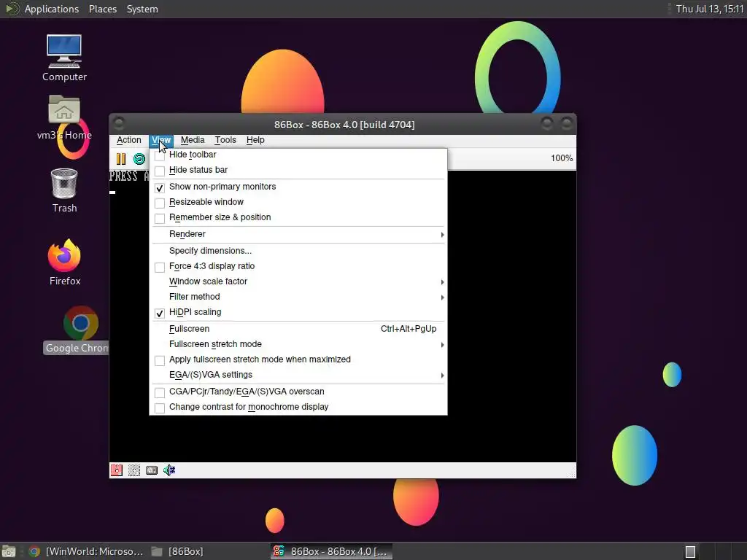Image resolution: width=747 pixels, height=560 pixels.
Task: Open the System panel menu
Action: (142, 9)
